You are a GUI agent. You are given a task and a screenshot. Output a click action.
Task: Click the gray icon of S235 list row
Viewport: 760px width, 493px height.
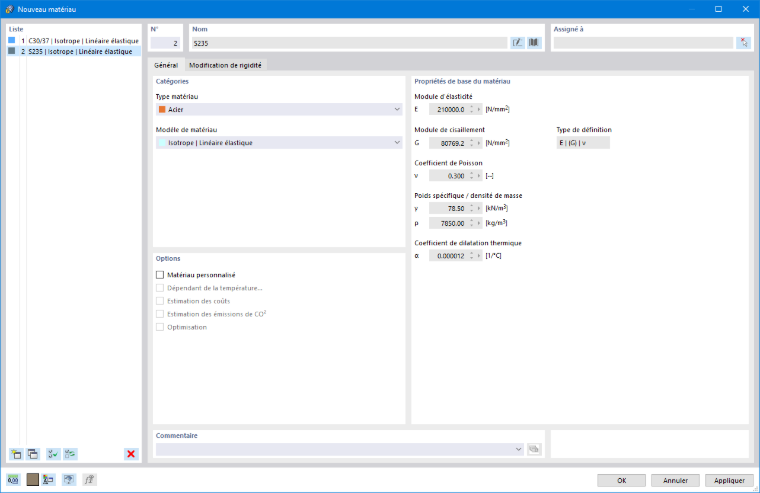12,51
